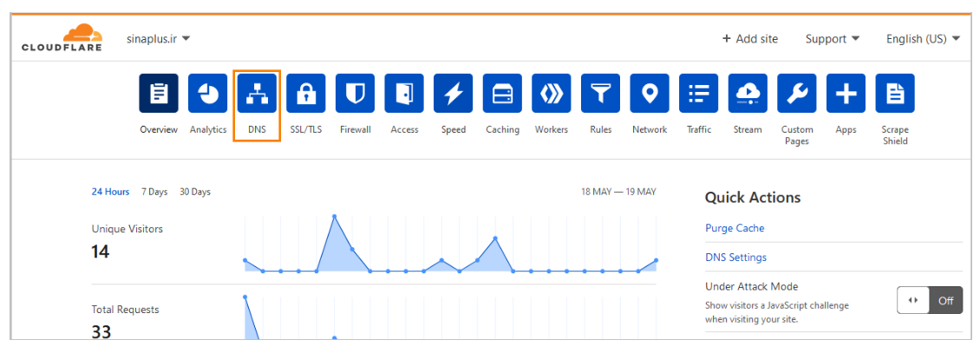
Task: Expand the English (US) language selector
Action: click(x=923, y=39)
